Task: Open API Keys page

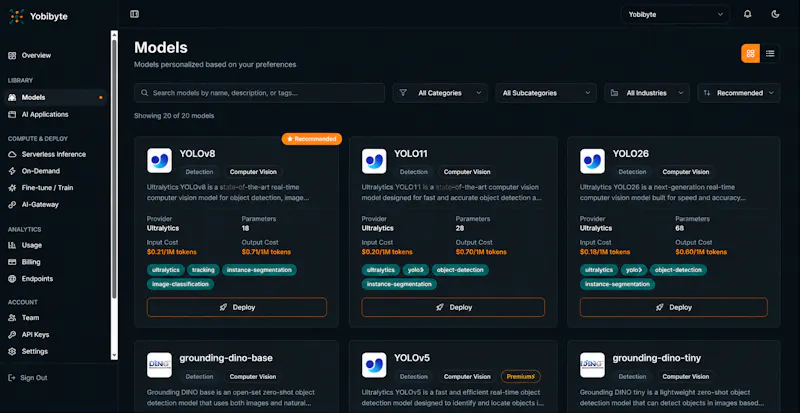Action: [x=35, y=335]
